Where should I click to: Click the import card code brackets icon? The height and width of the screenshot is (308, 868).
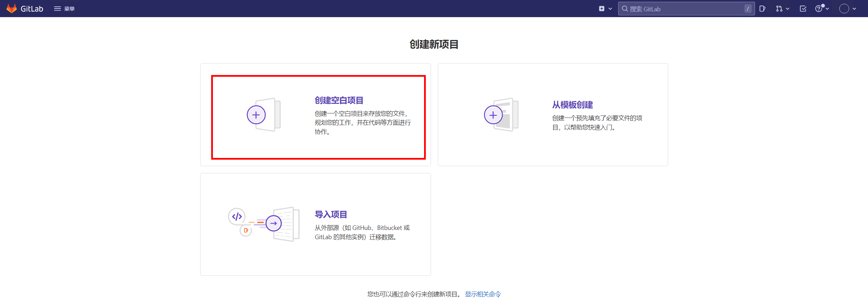point(237,217)
